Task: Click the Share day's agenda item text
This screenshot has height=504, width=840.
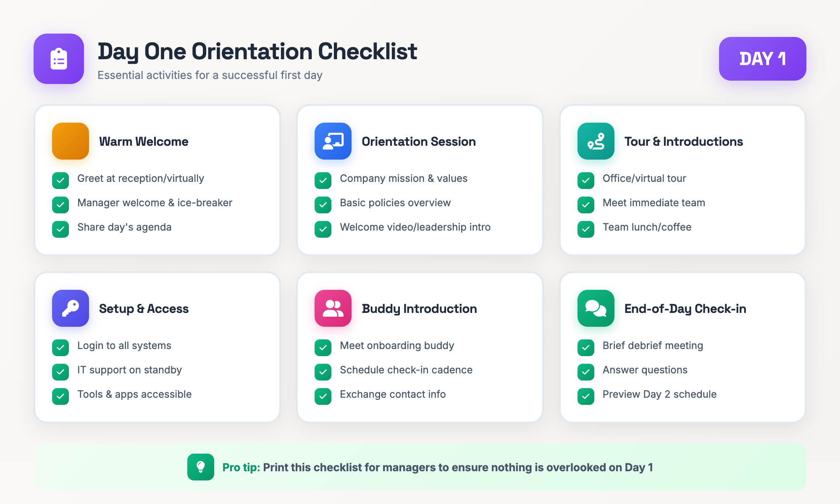Action: [x=124, y=227]
